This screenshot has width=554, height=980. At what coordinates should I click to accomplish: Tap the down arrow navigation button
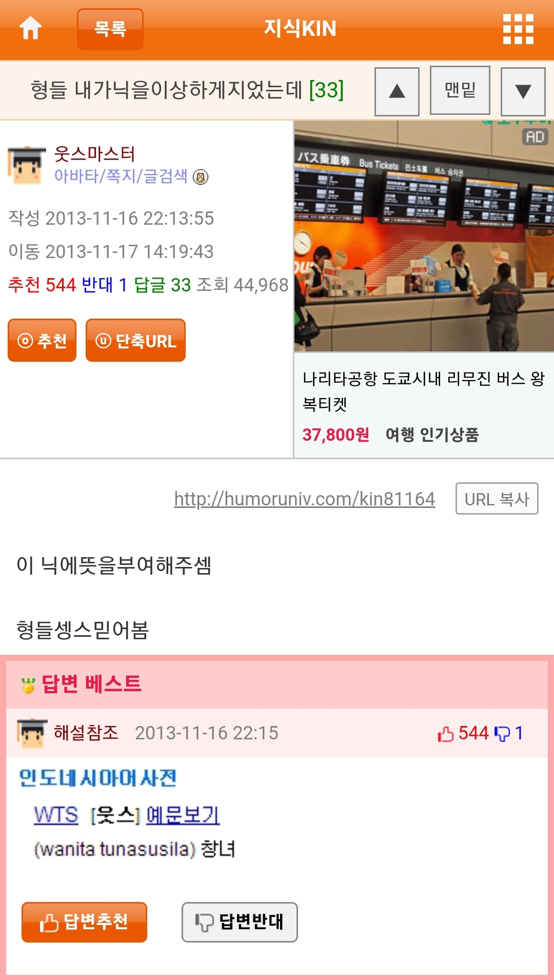tap(523, 91)
